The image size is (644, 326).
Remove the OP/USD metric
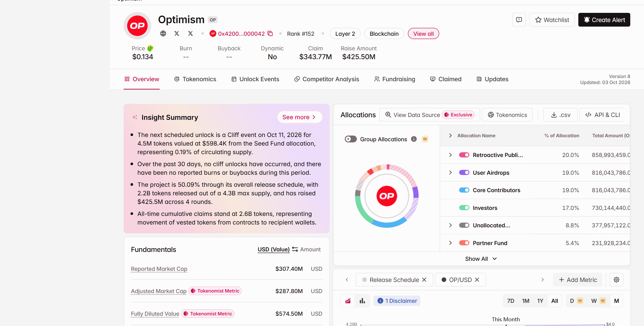coord(477,280)
